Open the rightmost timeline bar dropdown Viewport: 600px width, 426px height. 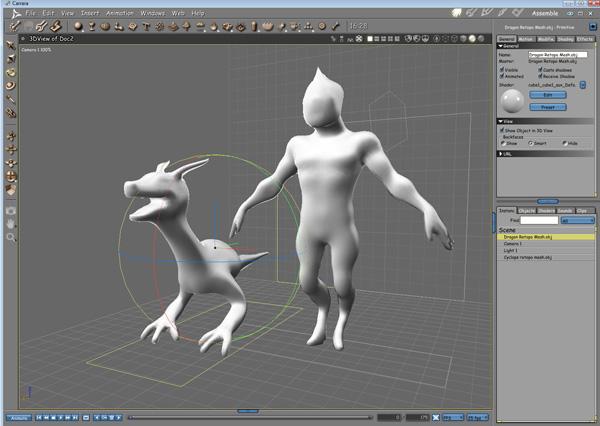coord(478,417)
